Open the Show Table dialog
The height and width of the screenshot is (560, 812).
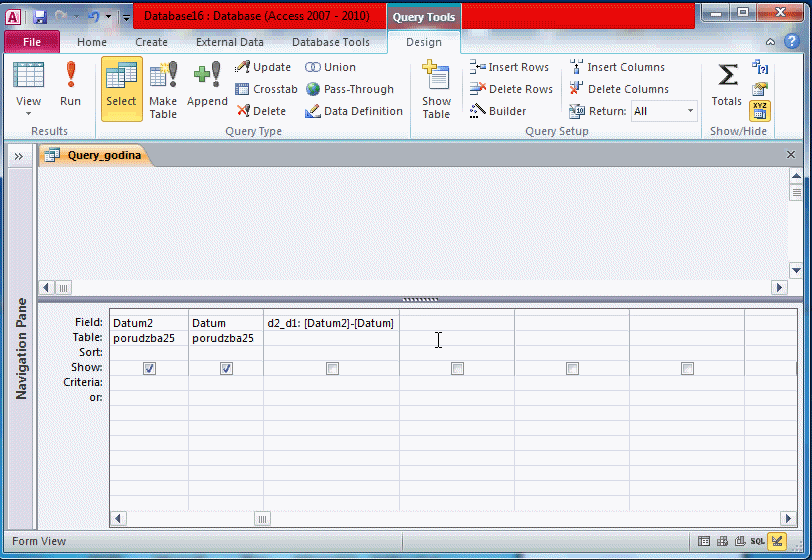[436, 88]
